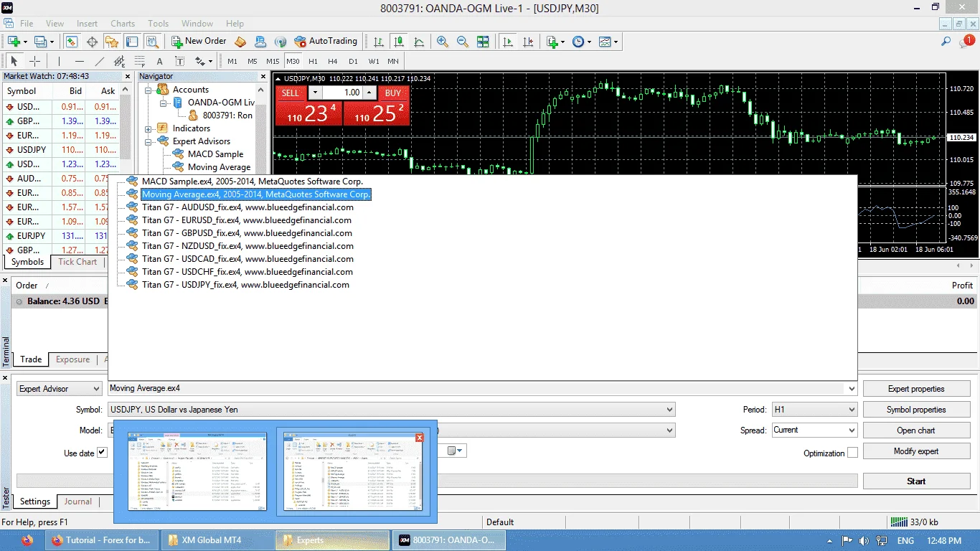This screenshot has height=551, width=980.
Task: Switch chart to line chart icon
Action: point(419,42)
